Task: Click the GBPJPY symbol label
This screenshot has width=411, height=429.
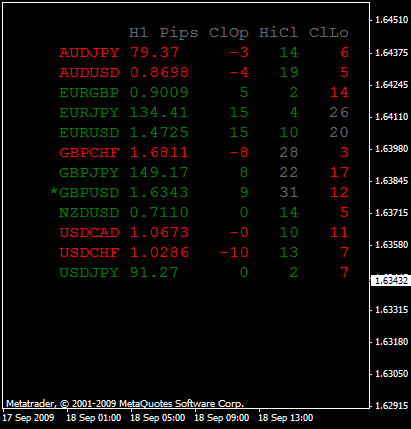Action: (x=89, y=173)
